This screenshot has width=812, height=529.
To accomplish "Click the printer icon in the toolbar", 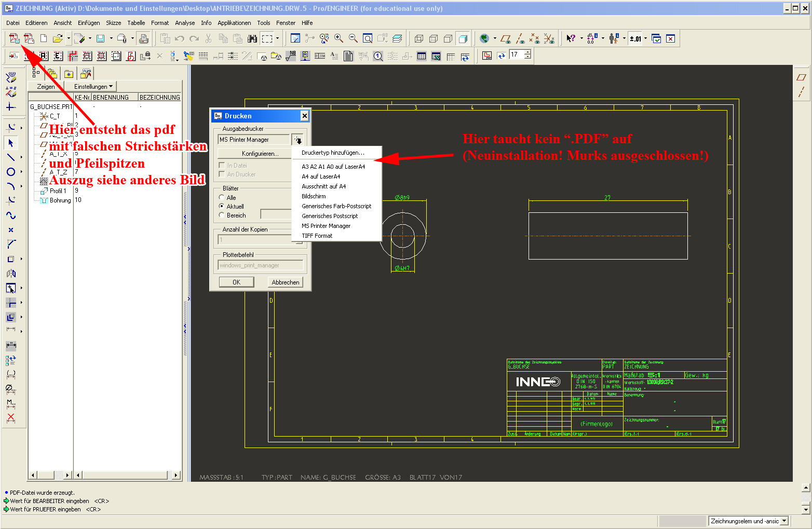I will pyautogui.click(x=144, y=38).
